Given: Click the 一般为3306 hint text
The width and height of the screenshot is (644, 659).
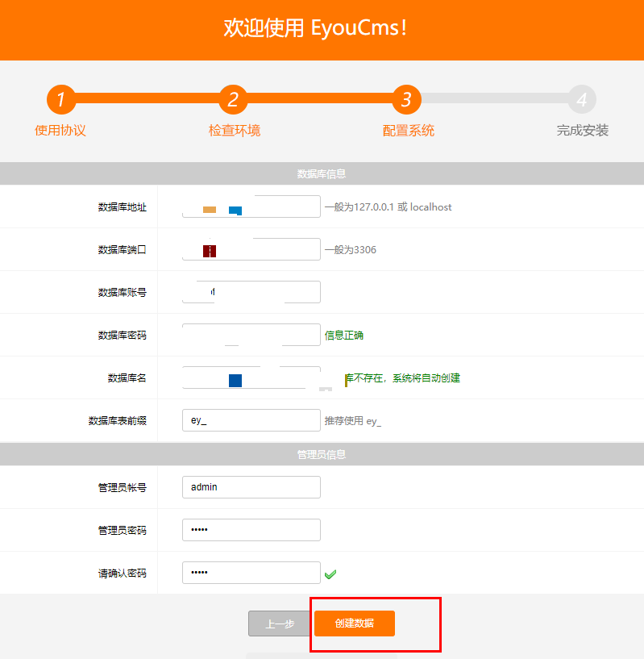Looking at the screenshot, I should click(x=351, y=250).
